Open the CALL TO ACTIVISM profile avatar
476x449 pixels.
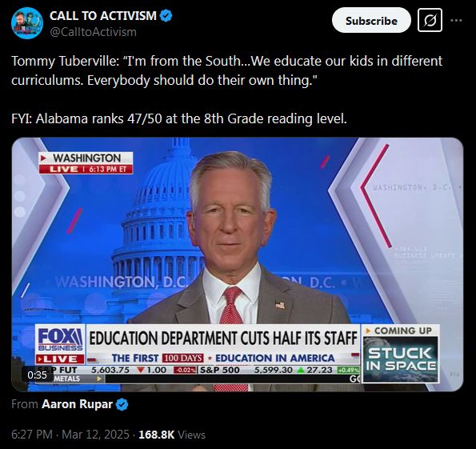click(27, 23)
